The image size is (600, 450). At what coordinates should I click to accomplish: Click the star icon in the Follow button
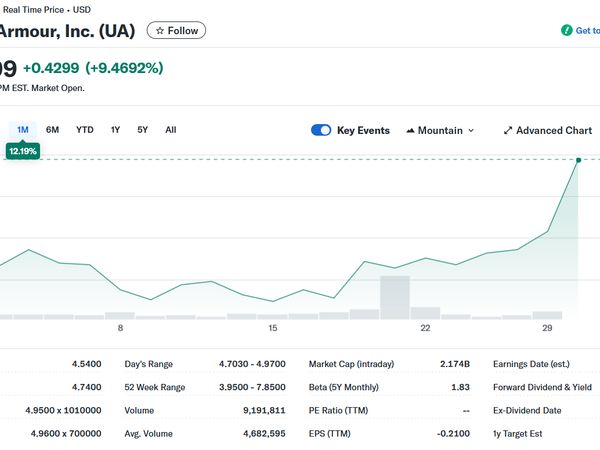point(160,31)
